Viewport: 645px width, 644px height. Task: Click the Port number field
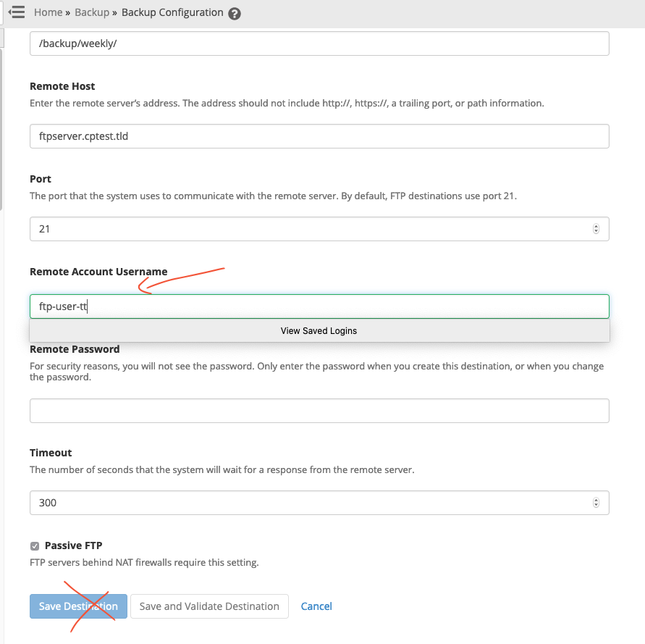pos(319,228)
